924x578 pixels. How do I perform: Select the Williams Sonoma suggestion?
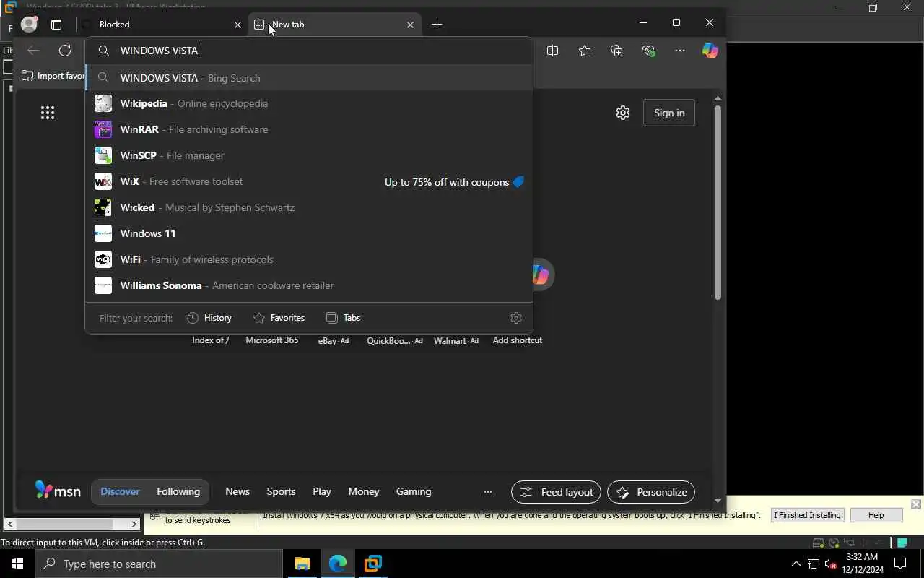pos(309,285)
